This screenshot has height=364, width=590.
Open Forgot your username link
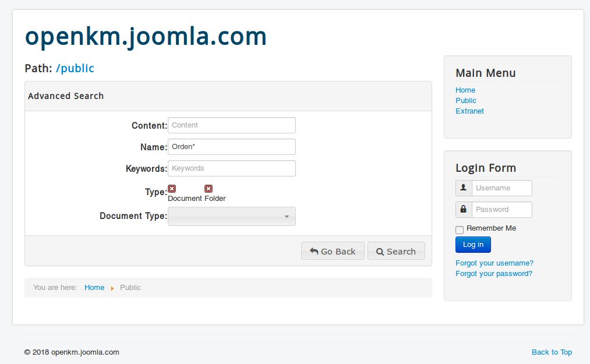click(494, 263)
